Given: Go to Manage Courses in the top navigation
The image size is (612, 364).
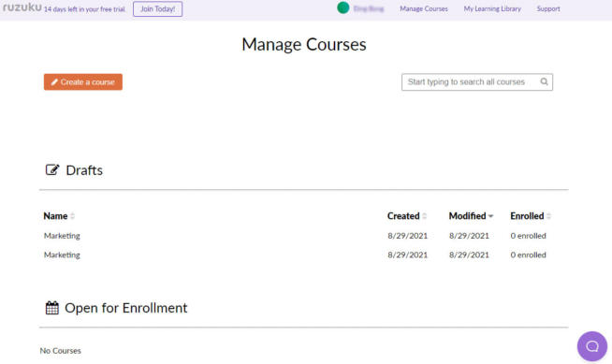Looking at the screenshot, I should pyautogui.click(x=424, y=8).
